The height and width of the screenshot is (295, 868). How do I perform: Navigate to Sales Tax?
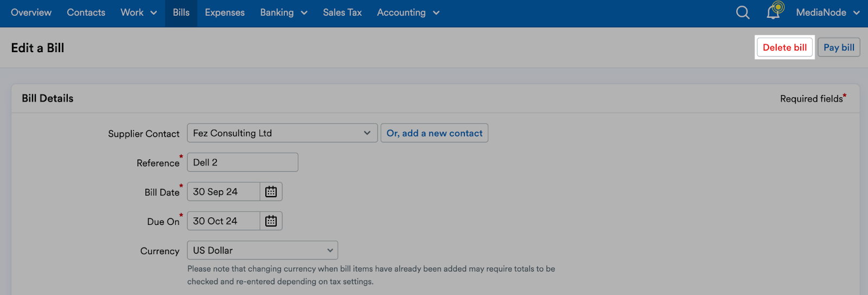342,12
